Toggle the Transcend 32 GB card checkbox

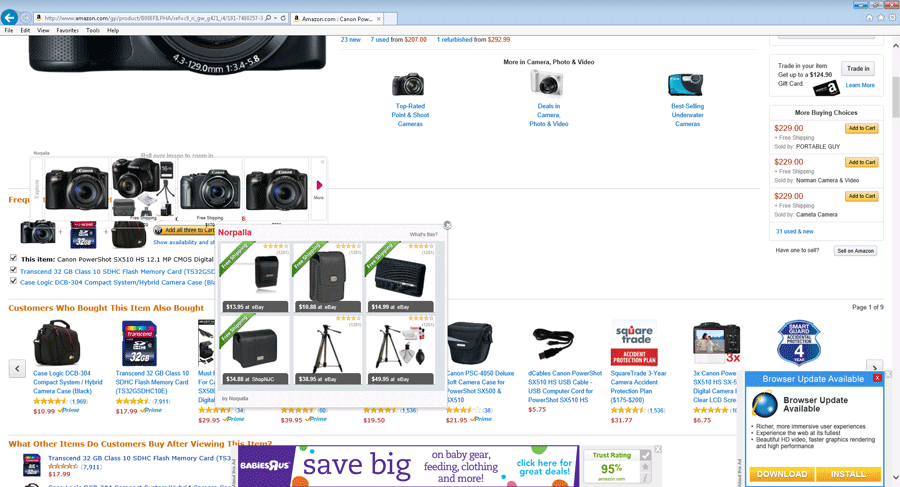coord(13,270)
